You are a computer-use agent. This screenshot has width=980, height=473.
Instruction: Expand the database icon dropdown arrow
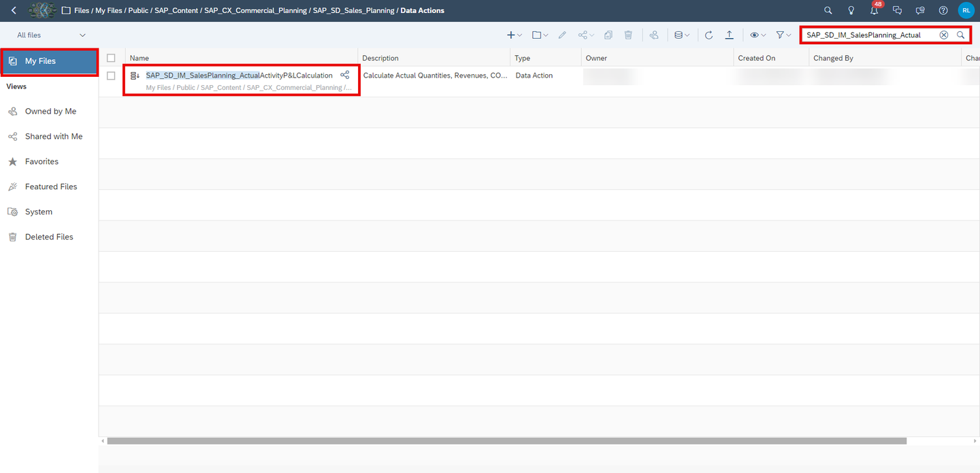click(x=687, y=35)
